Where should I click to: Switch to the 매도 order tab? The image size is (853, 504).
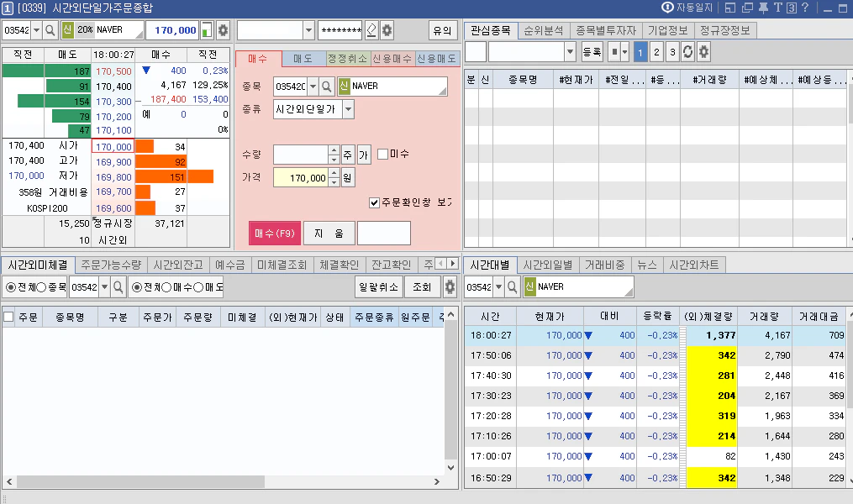click(x=303, y=58)
